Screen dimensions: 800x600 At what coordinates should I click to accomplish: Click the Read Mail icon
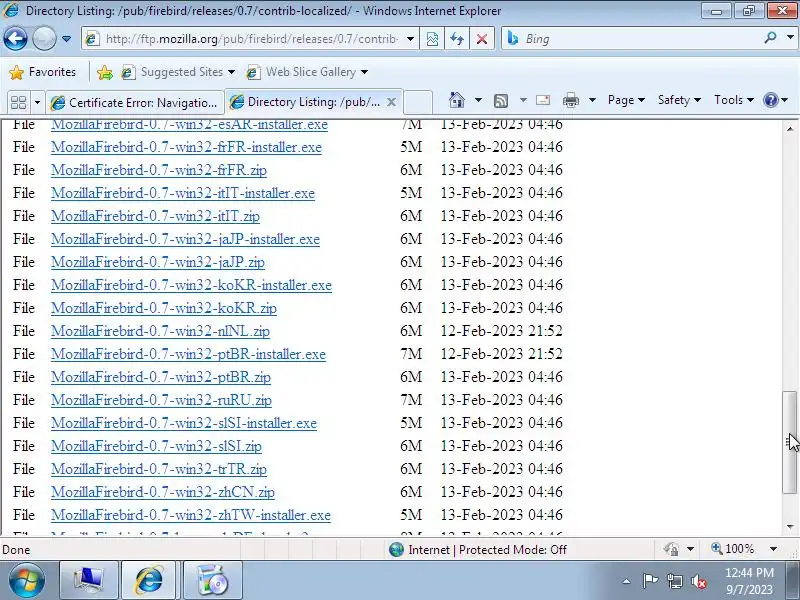(543, 100)
